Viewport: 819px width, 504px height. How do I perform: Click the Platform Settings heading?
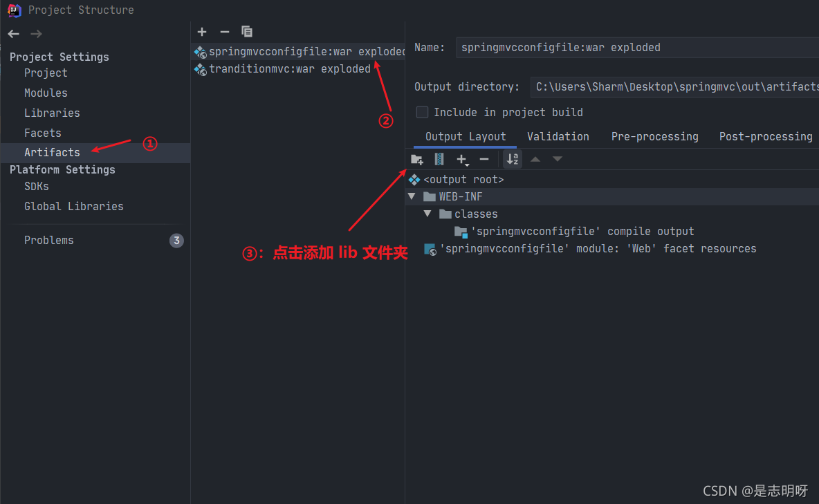pyautogui.click(x=62, y=170)
